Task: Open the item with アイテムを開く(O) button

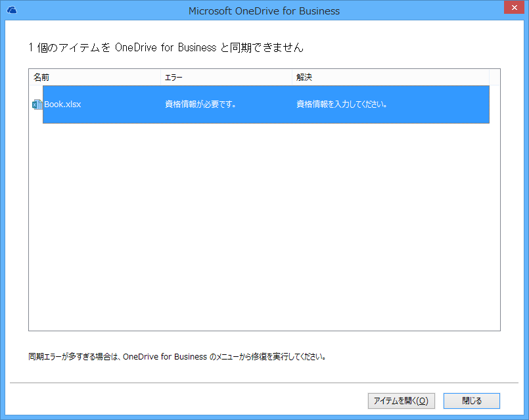Action: 401,401
